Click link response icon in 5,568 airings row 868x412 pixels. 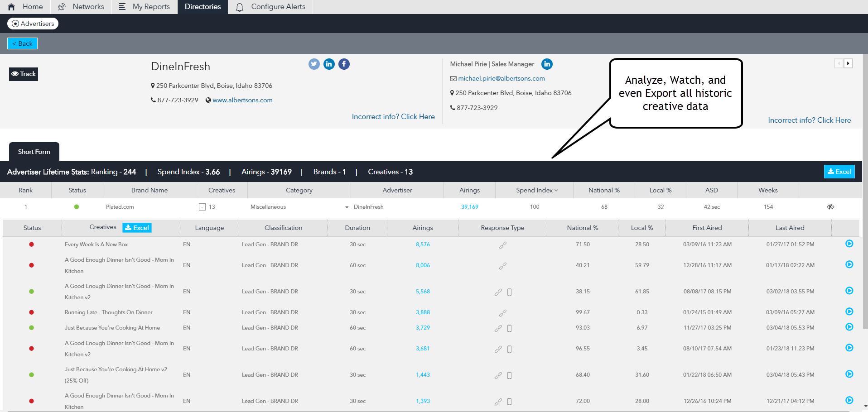(498, 292)
